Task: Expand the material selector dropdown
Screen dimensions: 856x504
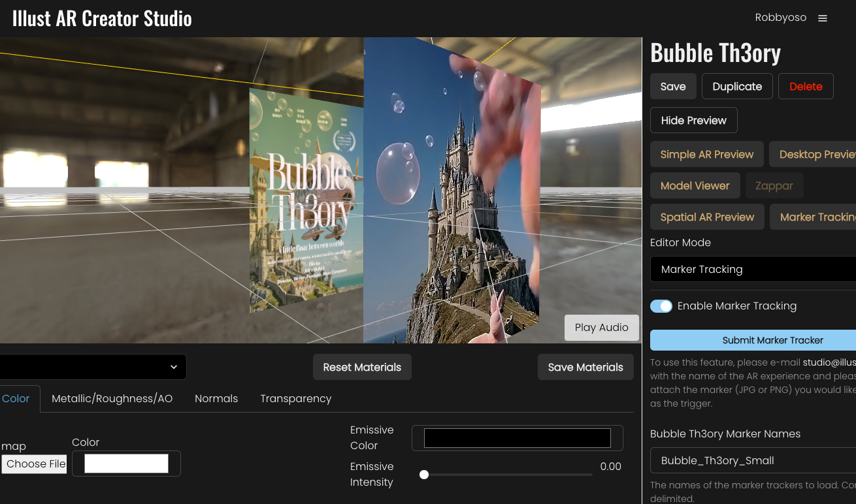Action: point(93,367)
